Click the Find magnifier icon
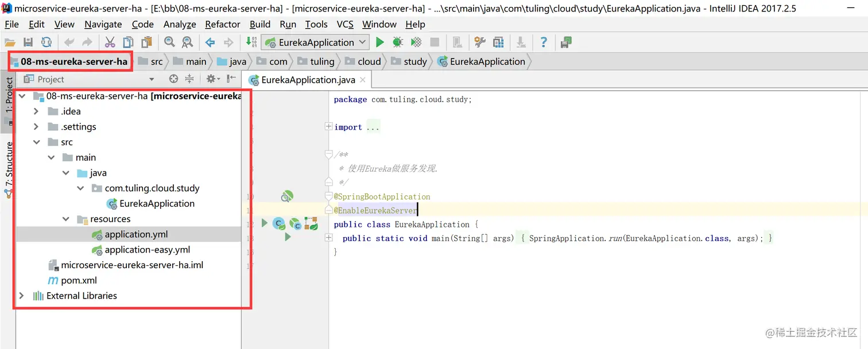 pyautogui.click(x=169, y=42)
